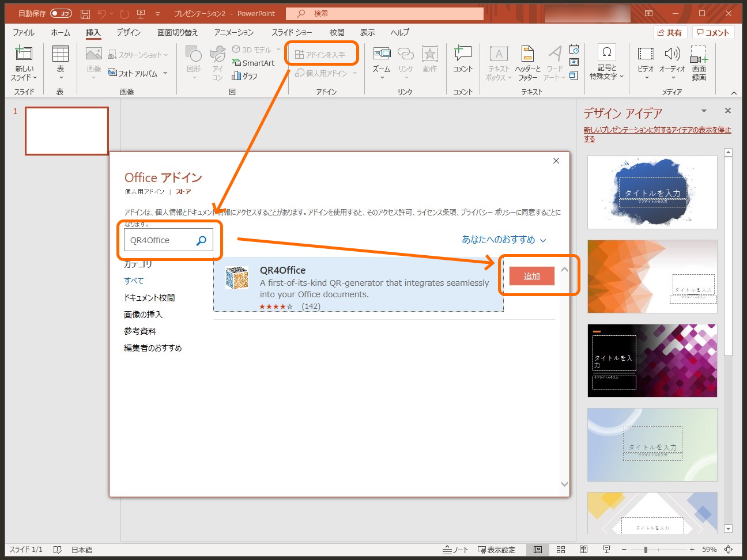Add QR4Office with the 追加 button

pyautogui.click(x=531, y=276)
